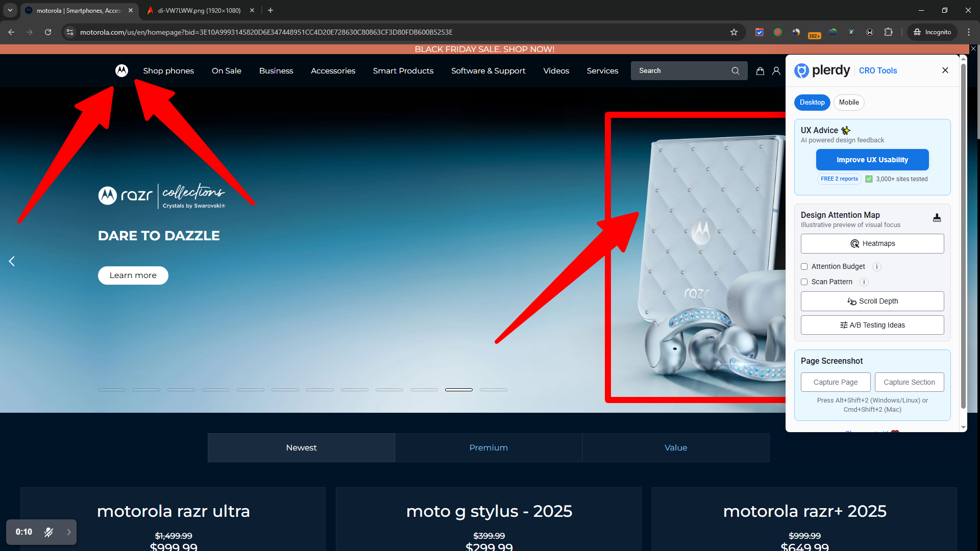Viewport: 980px width, 551px height.
Task: Open the tab search dropdown arrow
Action: (x=10, y=10)
